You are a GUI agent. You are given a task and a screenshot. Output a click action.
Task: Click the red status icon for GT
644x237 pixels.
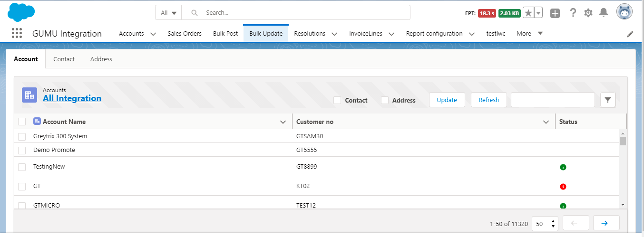tap(563, 187)
